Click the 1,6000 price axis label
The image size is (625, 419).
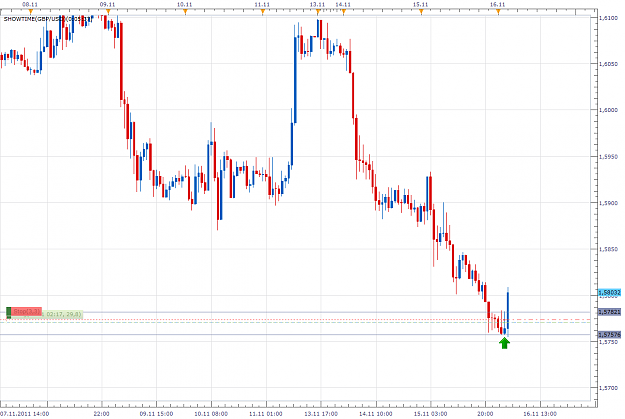pos(609,110)
